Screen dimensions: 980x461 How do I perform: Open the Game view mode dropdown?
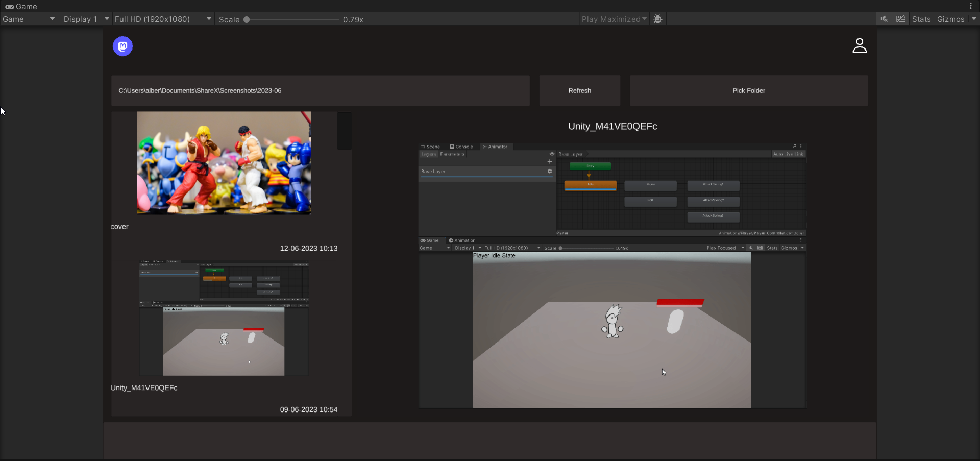tap(29, 19)
